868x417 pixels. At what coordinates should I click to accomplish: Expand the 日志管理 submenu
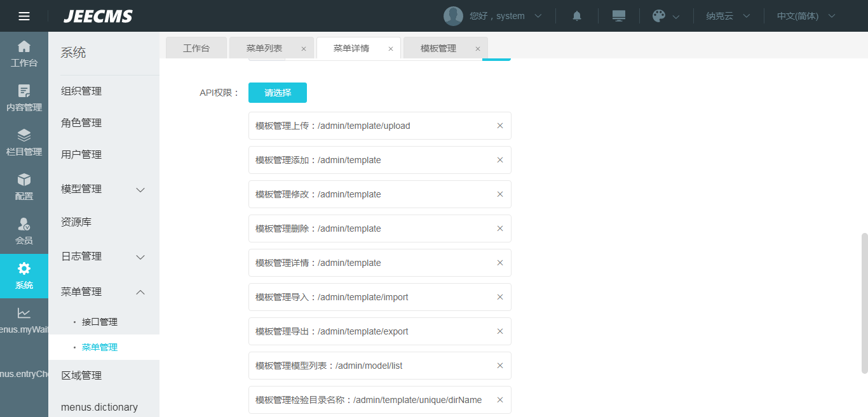coord(141,256)
